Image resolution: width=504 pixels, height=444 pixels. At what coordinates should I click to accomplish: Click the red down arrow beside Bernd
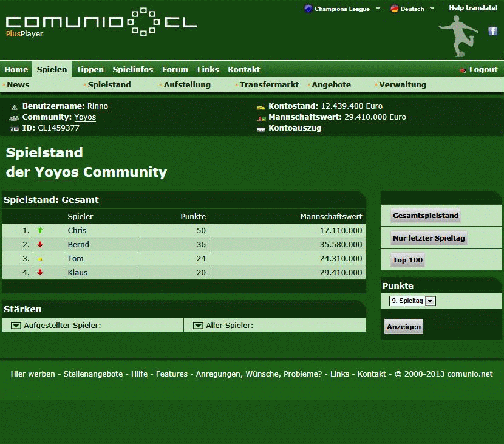[41, 245]
